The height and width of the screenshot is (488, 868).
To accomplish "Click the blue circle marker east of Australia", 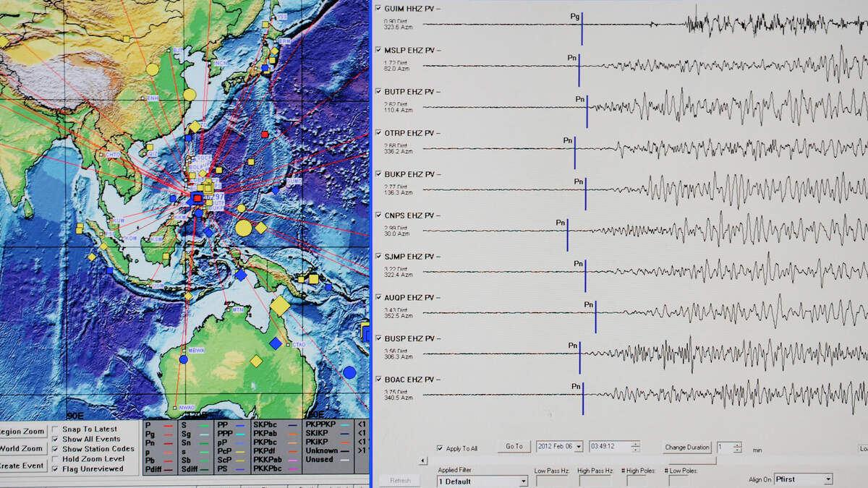I will point(349,372).
